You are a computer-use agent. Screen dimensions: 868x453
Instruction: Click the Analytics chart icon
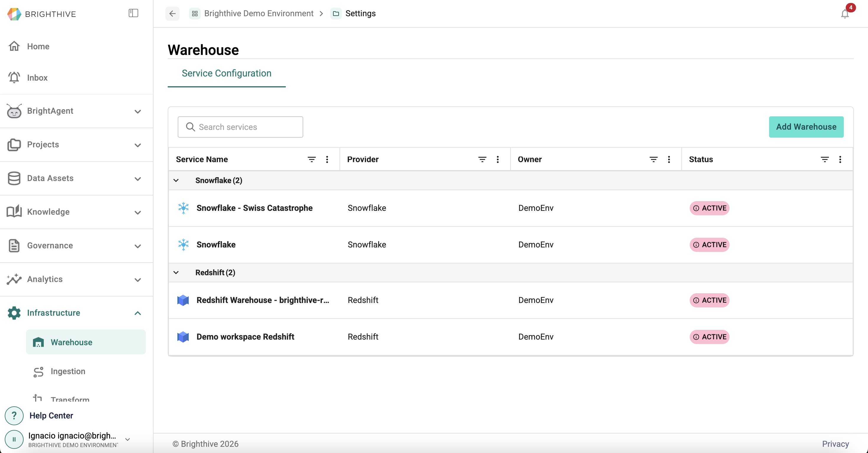[x=14, y=279]
